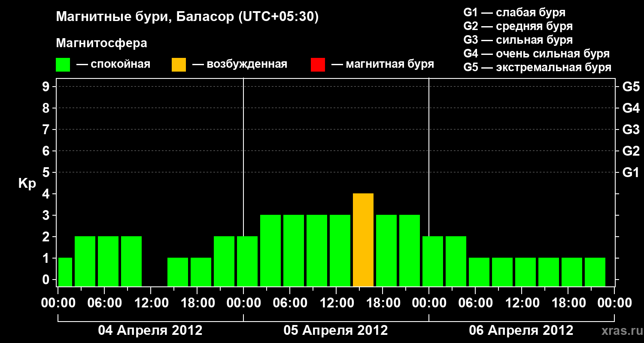Click the 'G1 — слабая буря' legend text

point(514,12)
